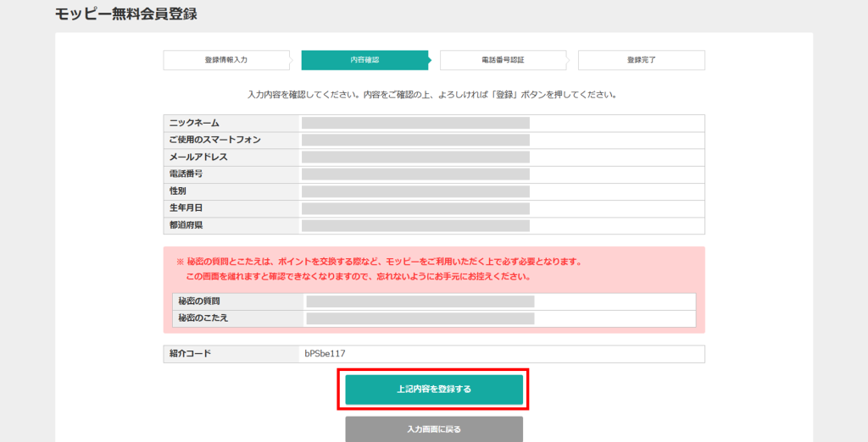
Task: Click the referral code value bPSbe117
Action: 325,354
